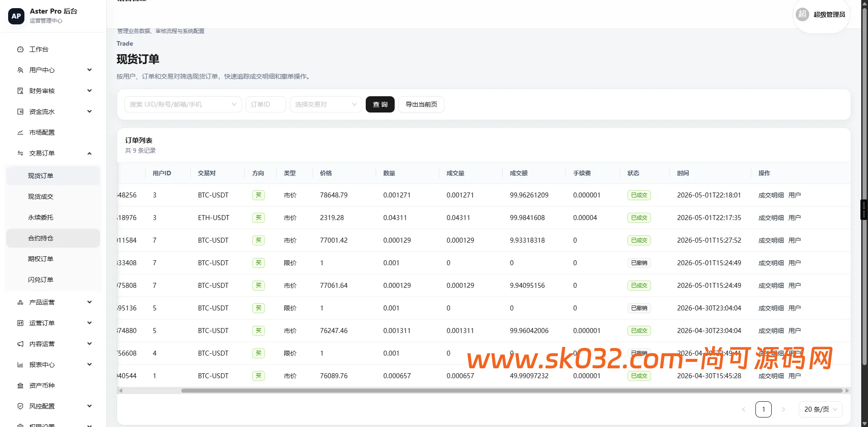Open 成交明细 for price 76247.46 row

(771, 331)
